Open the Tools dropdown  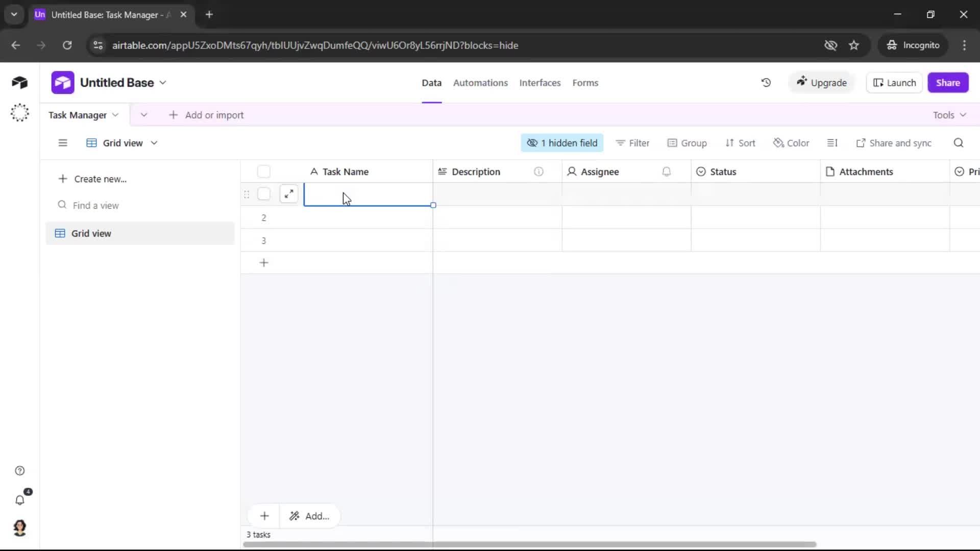(949, 115)
